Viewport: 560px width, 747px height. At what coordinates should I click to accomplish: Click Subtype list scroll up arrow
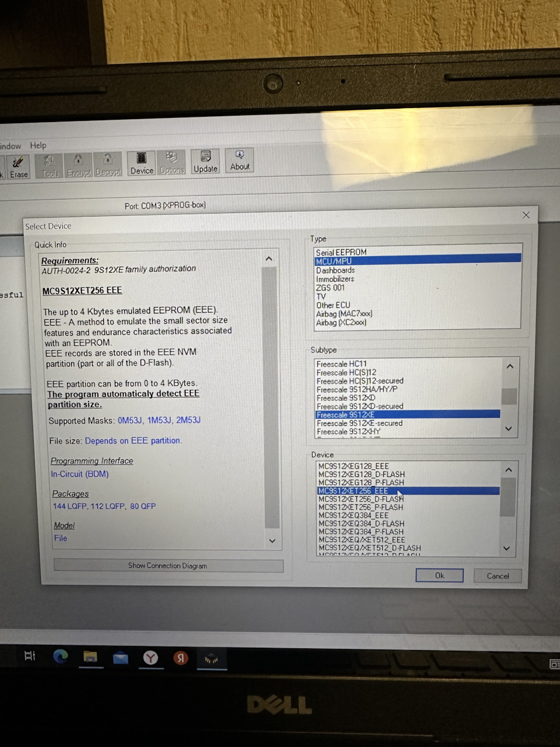[510, 366]
